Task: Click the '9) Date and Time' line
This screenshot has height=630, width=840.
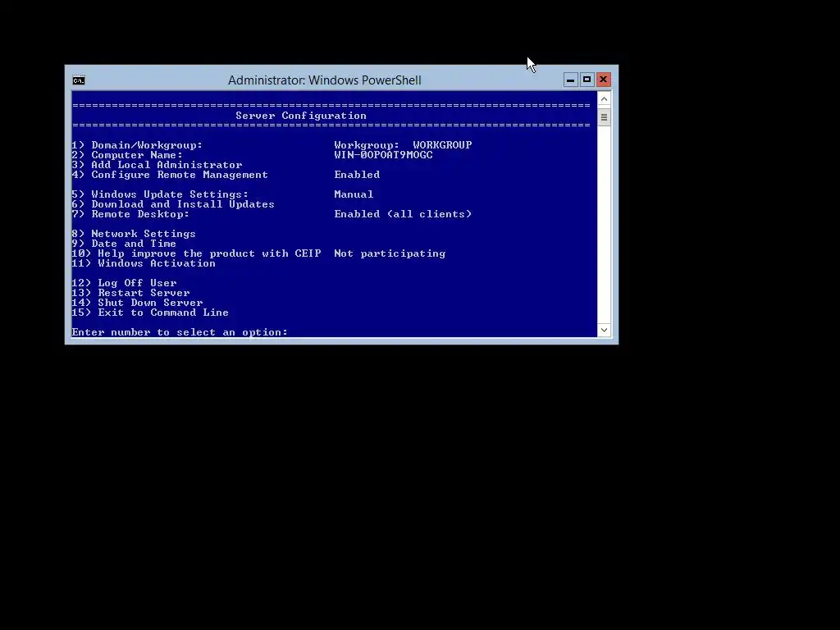Action: tap(125, 244)
